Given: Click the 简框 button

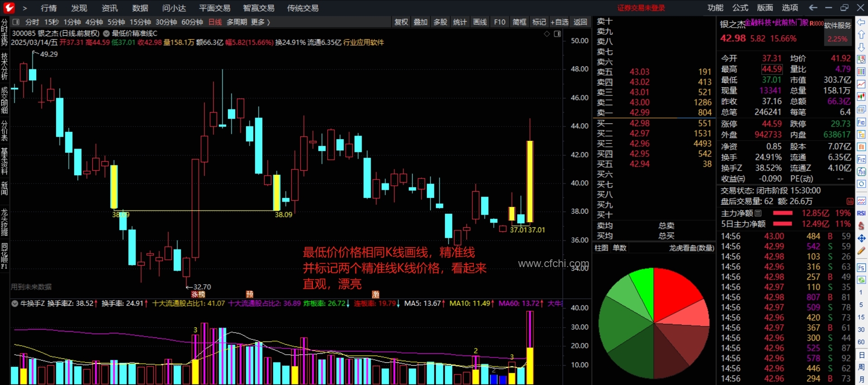Looking at the screenshot, I should [519, 22].
